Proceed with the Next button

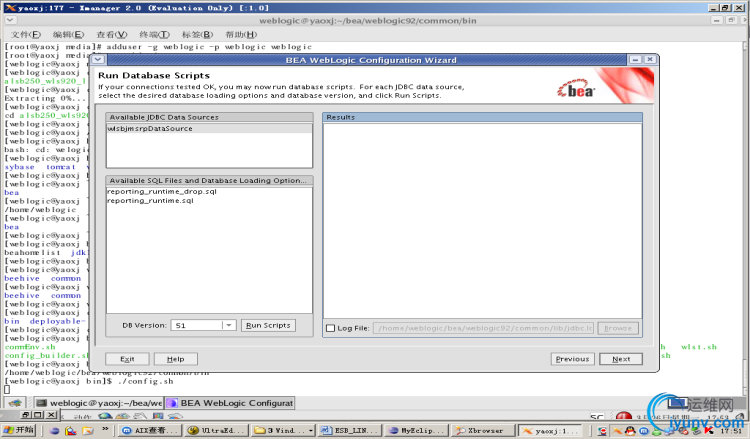tap(621, 359)
